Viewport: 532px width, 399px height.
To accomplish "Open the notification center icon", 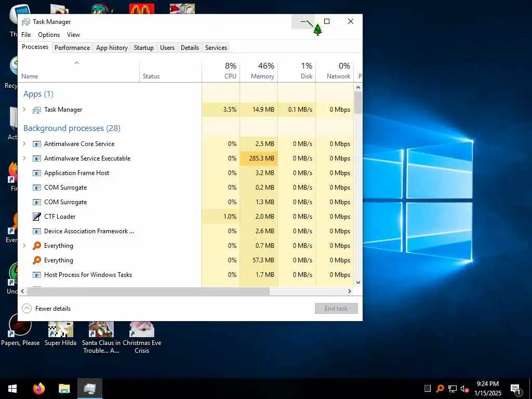I will (515, 389).
